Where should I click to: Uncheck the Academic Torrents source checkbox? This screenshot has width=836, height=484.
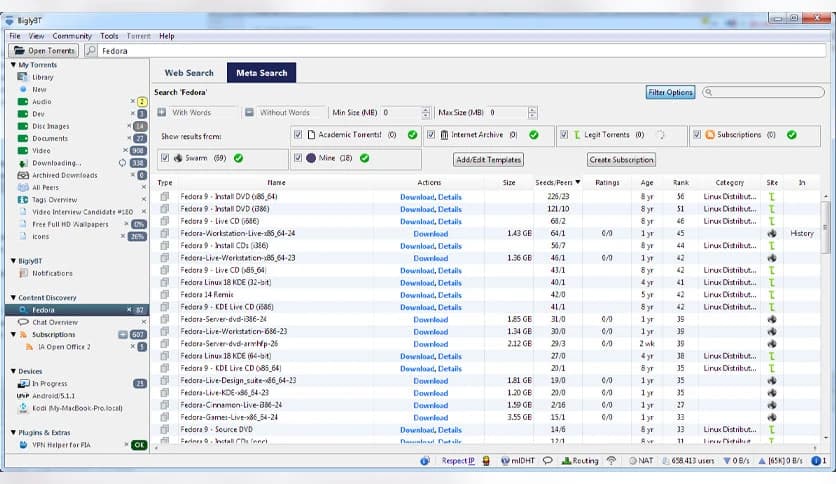click(x=298, y=135)
